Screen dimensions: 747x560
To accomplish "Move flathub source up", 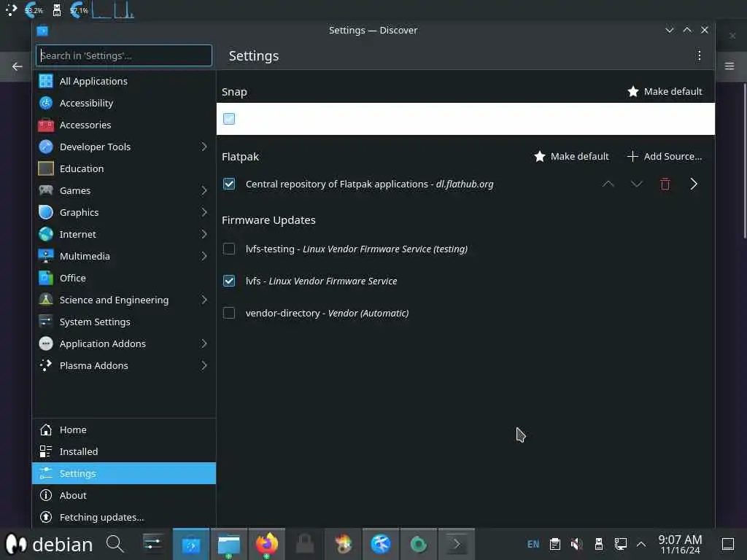I will coord(608,184).
